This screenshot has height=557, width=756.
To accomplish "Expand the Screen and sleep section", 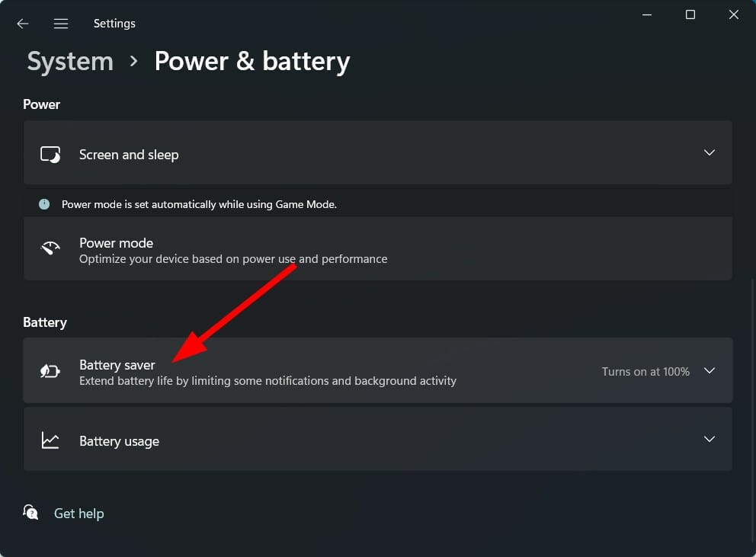I will (710, 152).
